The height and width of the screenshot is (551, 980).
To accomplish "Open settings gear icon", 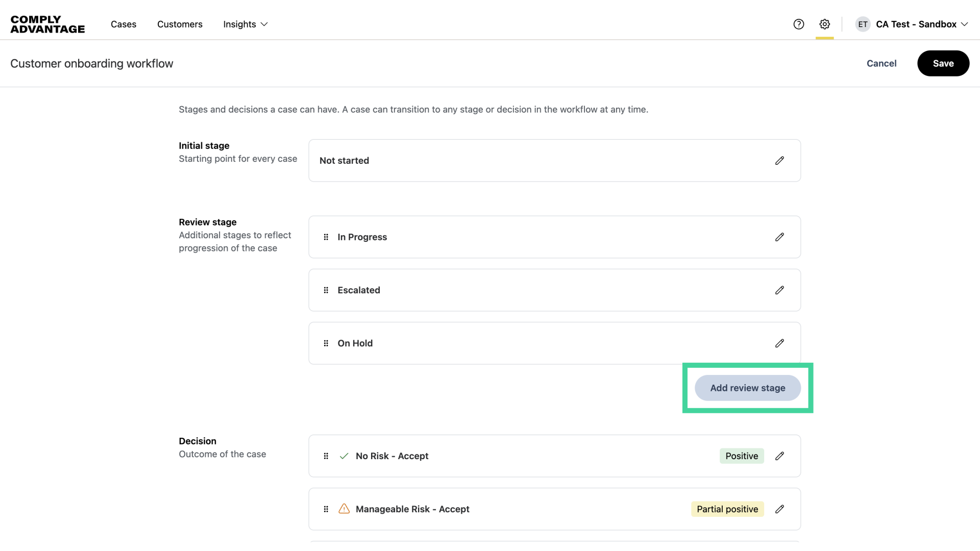I will coord(825,24).
